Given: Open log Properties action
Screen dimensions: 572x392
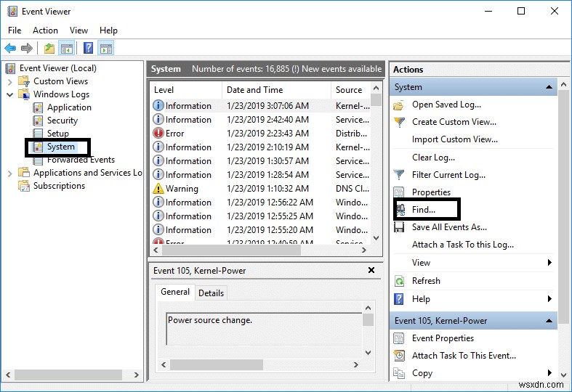Looking at the screenshot, I should click(x=431, y=192).
